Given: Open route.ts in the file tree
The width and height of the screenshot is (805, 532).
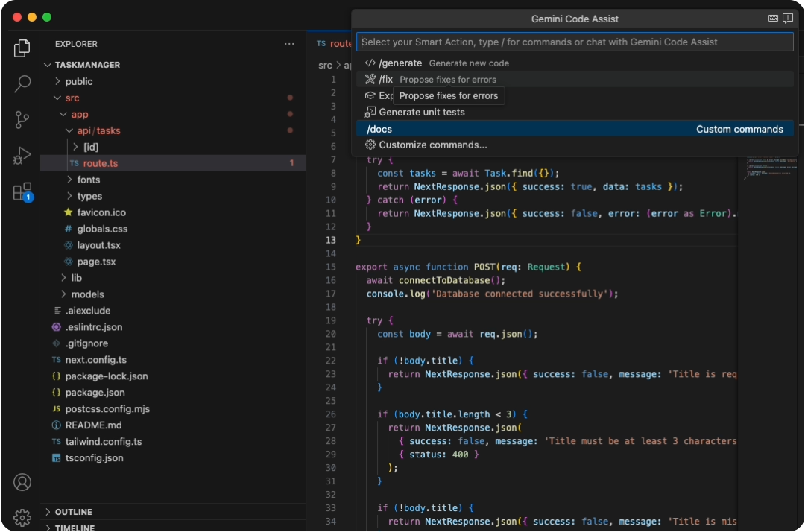Looking at the screenshot, I should pyautogui.click(x=173, y=163).
